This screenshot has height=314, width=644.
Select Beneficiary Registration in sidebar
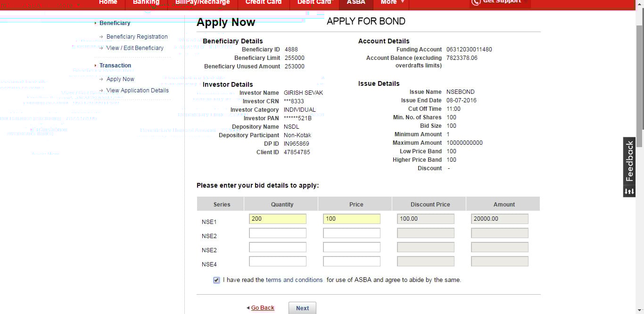[x=137, y=37]
